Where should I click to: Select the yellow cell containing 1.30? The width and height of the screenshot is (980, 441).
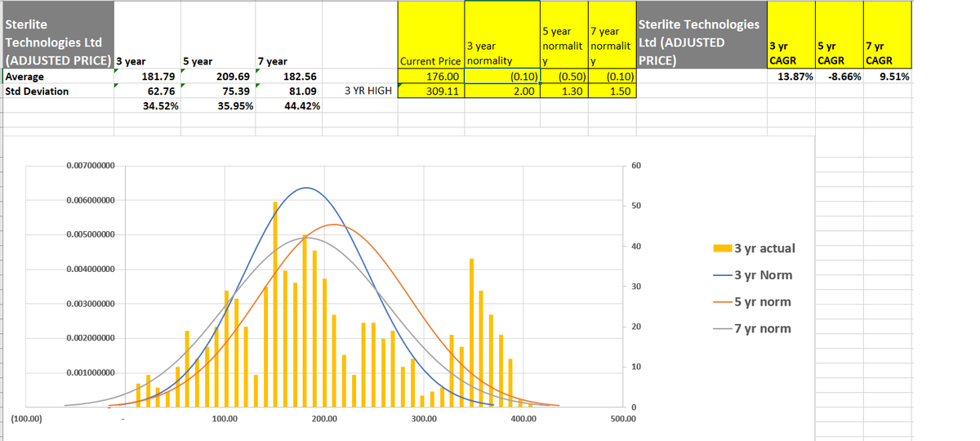563,91
